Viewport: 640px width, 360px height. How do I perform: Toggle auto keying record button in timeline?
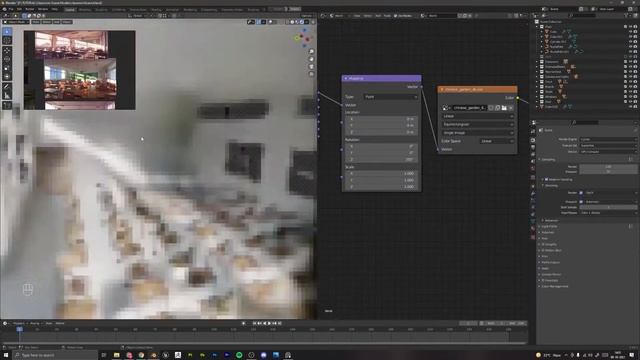coord(244,323)
